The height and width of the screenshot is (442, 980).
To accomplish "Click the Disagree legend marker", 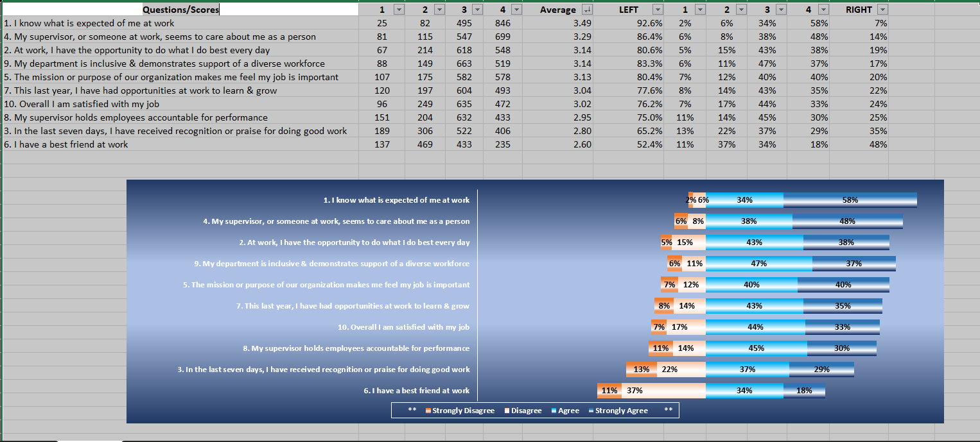I will (x=507, y=410).
